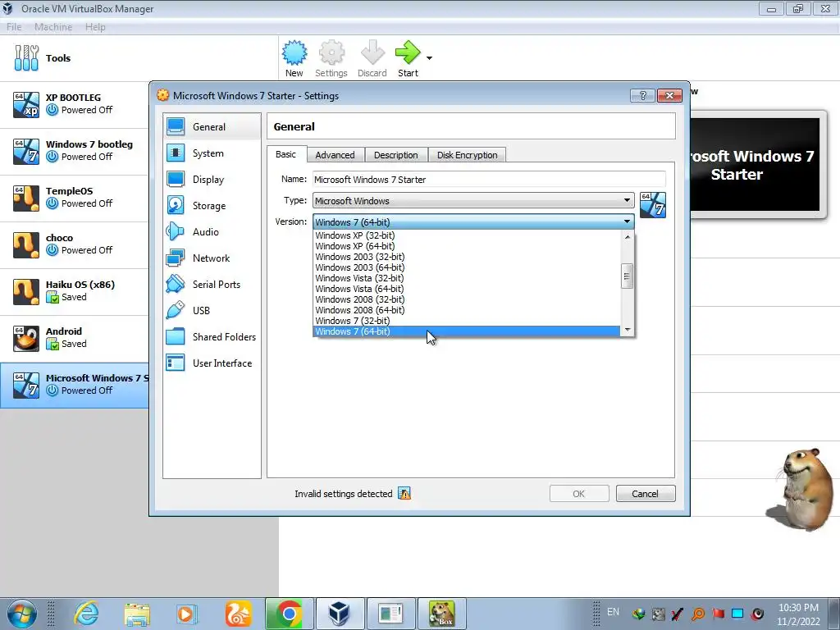Choose highlighted Windows 7 (64-bit) list option

[466, 331]
